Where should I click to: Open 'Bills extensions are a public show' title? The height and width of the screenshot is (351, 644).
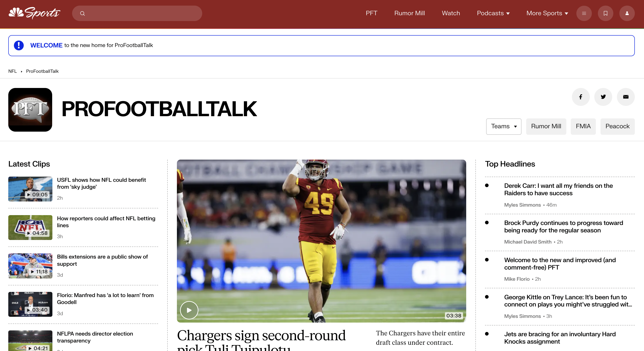point(103,261)
